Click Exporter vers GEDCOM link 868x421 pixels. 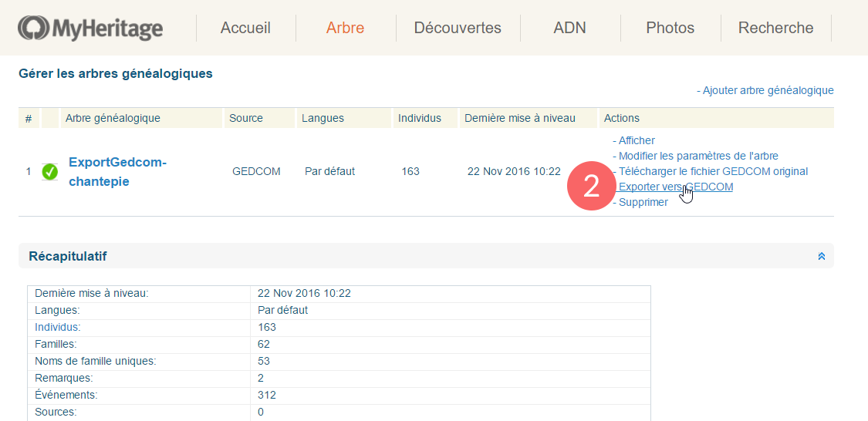(x=676, y=187)
